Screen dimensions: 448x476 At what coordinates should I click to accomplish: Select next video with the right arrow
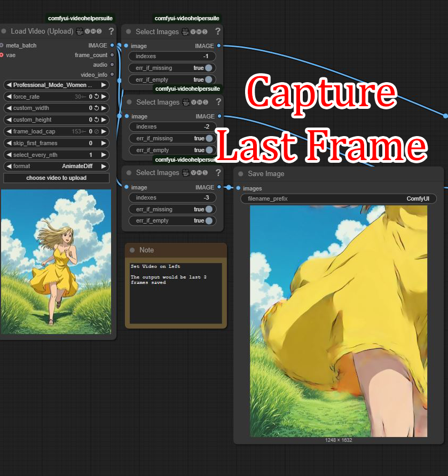pyautogui.click(x=104, y=85)
